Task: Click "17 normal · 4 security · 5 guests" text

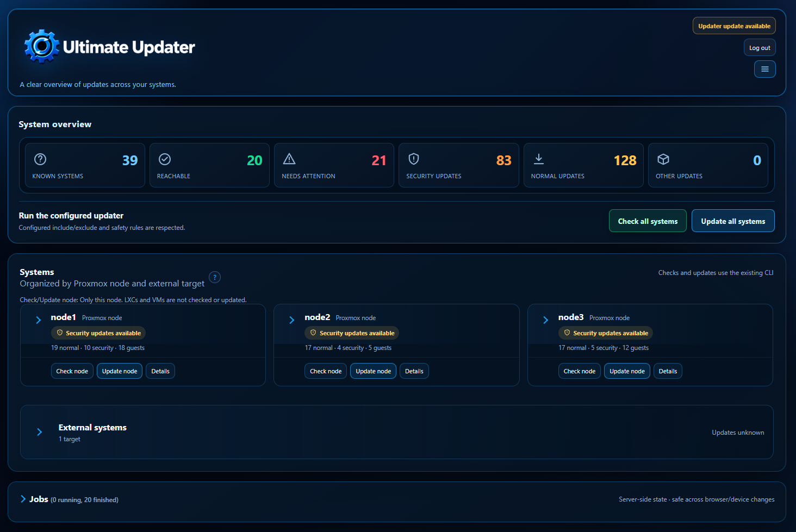Action: [x=348, y=348]
